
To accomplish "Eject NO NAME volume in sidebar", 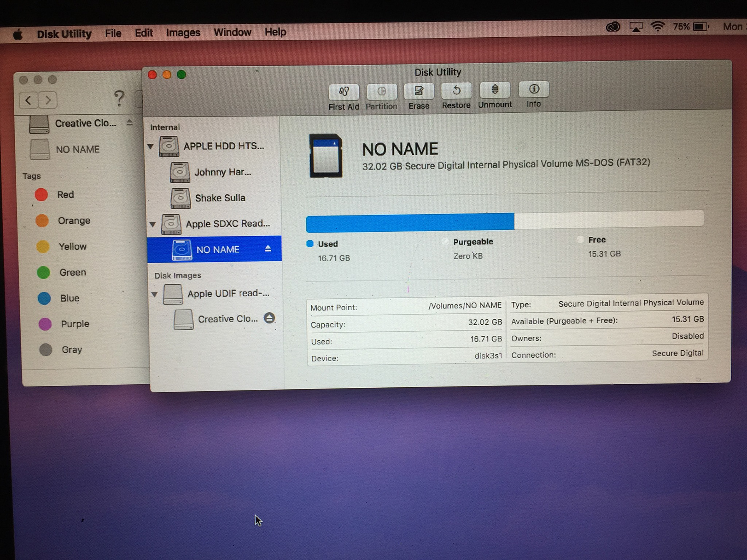I will click(x=268, y=249).
